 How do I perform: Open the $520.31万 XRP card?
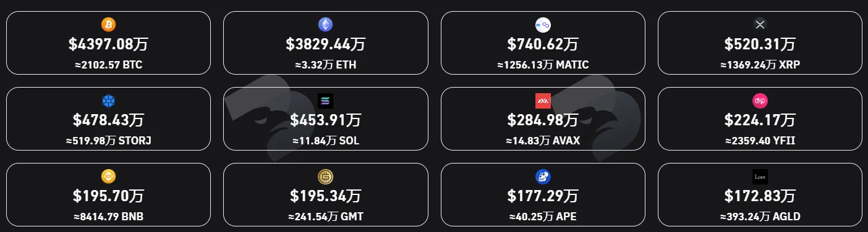point(760,43)
